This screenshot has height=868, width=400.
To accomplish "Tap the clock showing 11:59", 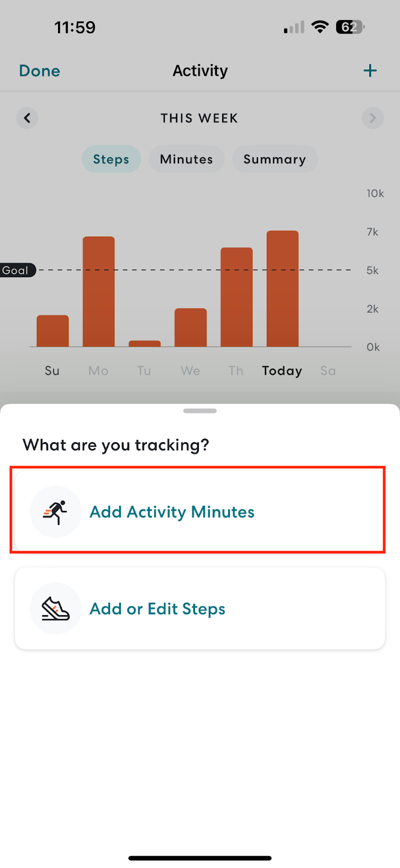I will click(75, 27).
